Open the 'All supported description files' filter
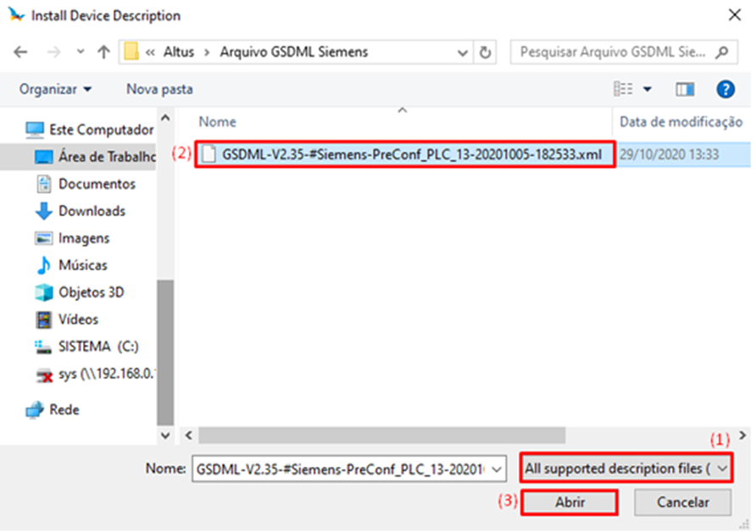The height and width of the screenshot is (532, 756). (x=625, y=468)
